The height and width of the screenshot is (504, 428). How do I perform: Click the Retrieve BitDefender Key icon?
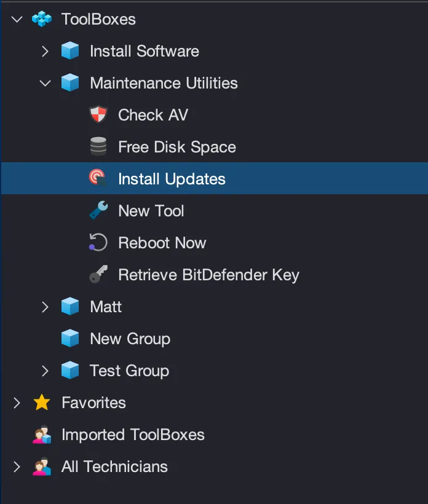coord(98,275)
